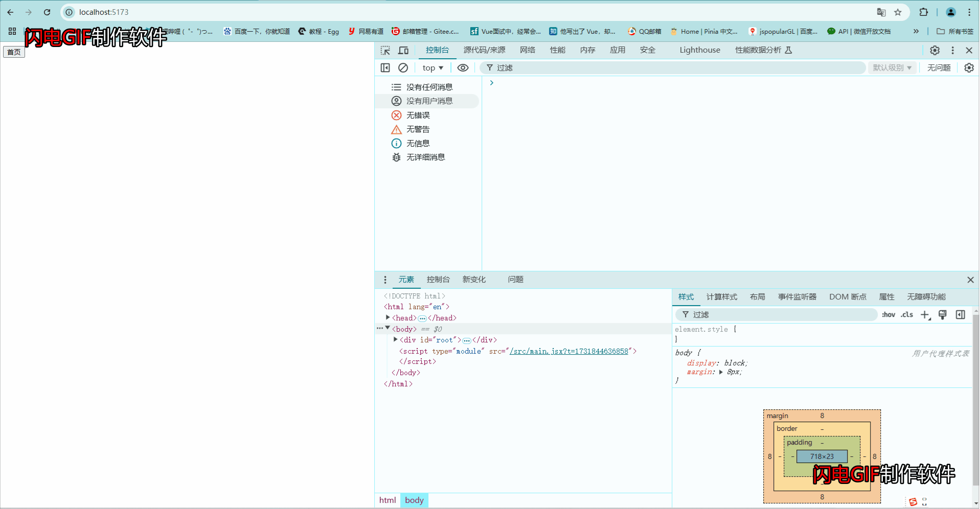Select body in the breadcrumb bar
980x509 pixels.
414,500
